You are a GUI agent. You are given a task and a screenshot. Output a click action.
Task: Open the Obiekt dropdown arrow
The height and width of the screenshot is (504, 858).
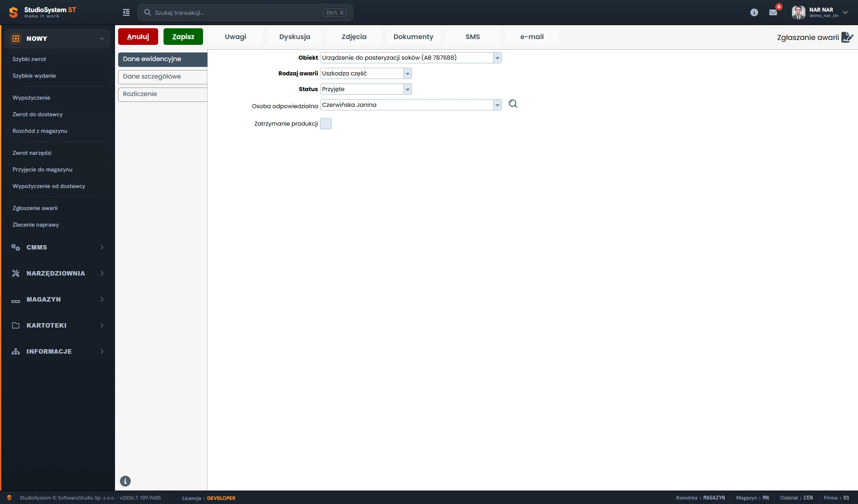[497, 58]
